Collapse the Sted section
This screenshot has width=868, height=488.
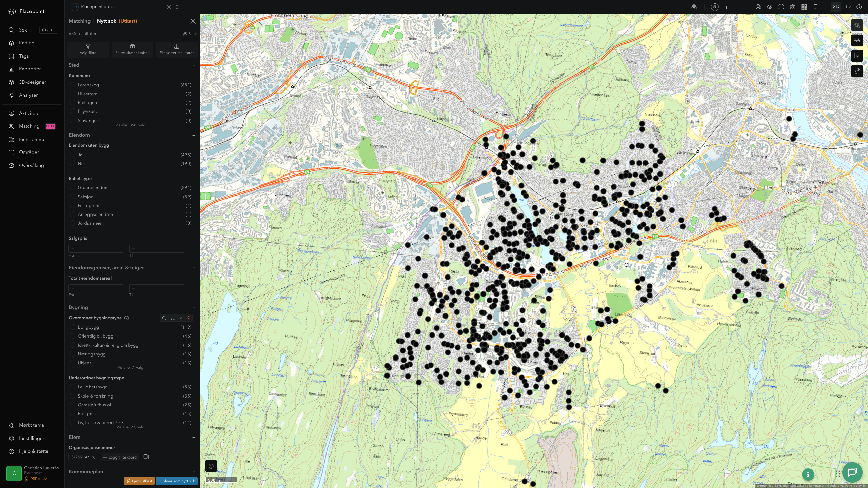[x=194, y=65]
